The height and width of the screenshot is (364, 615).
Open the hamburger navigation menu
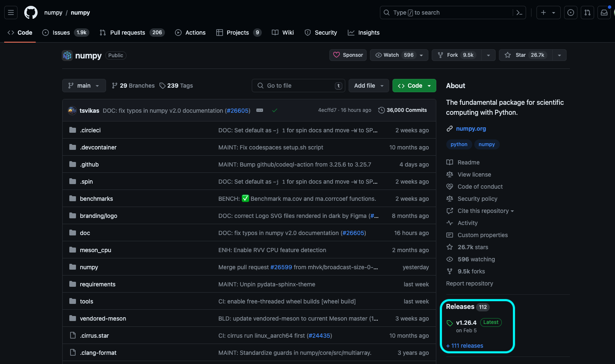click(x=11, y=13)
